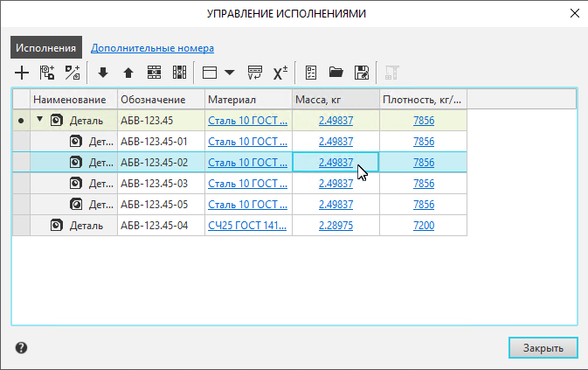
Task: Click the move down arrow icon
Action: coord(102,73)
